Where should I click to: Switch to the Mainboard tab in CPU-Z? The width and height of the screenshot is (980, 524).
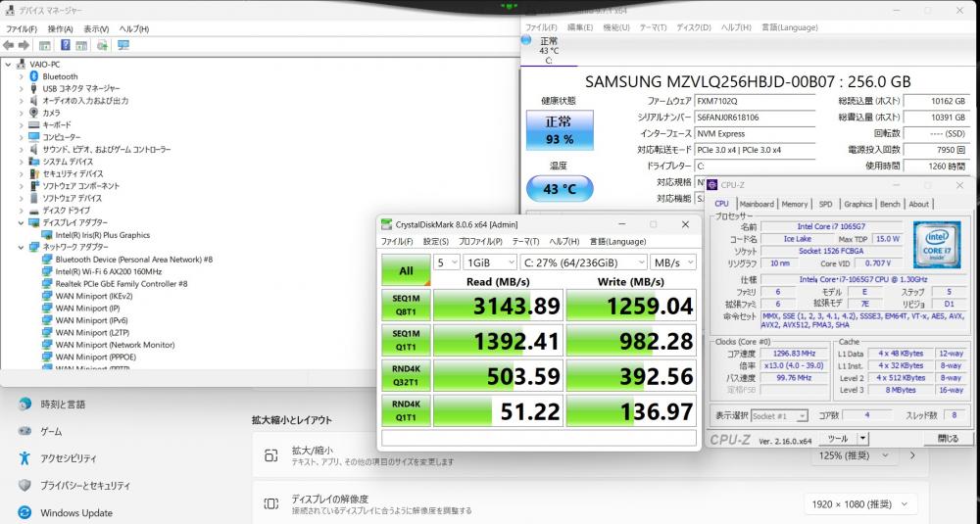coord(757,205)
